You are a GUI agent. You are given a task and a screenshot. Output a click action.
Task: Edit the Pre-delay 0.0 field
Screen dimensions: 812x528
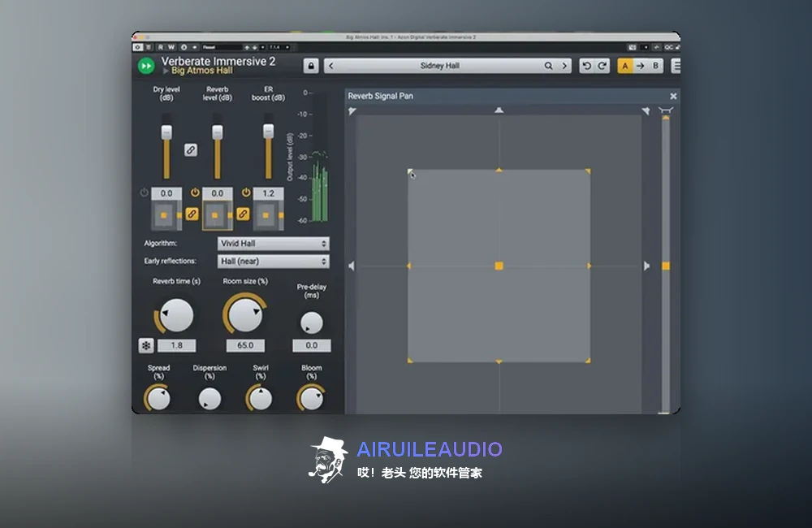click(x=311, y=345)
